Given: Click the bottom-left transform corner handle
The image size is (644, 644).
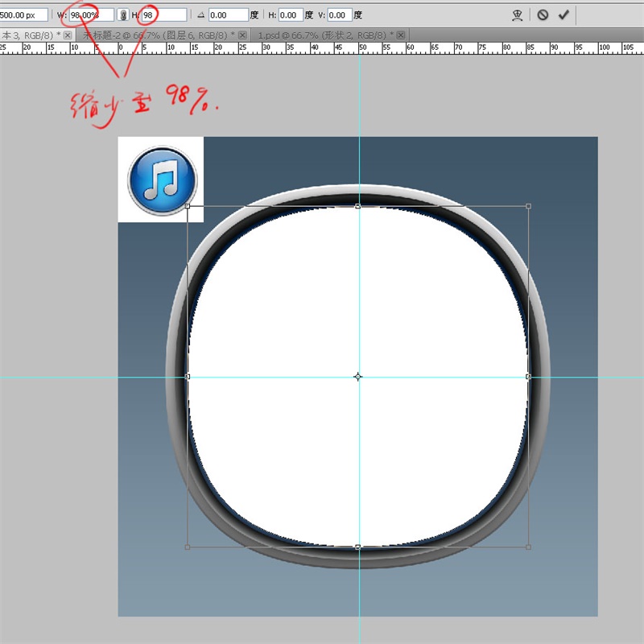Looking at the screenshot, I should (x=188, y=547).
